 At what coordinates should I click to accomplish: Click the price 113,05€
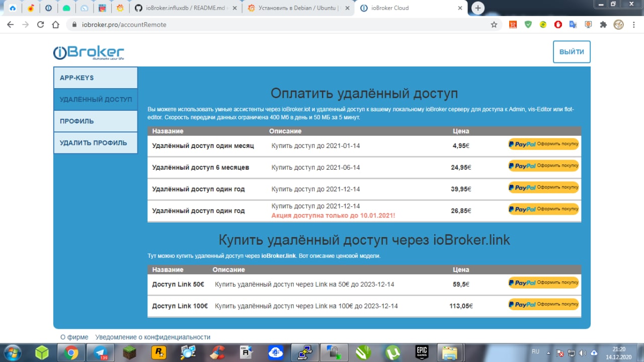(x=461, y=306)
